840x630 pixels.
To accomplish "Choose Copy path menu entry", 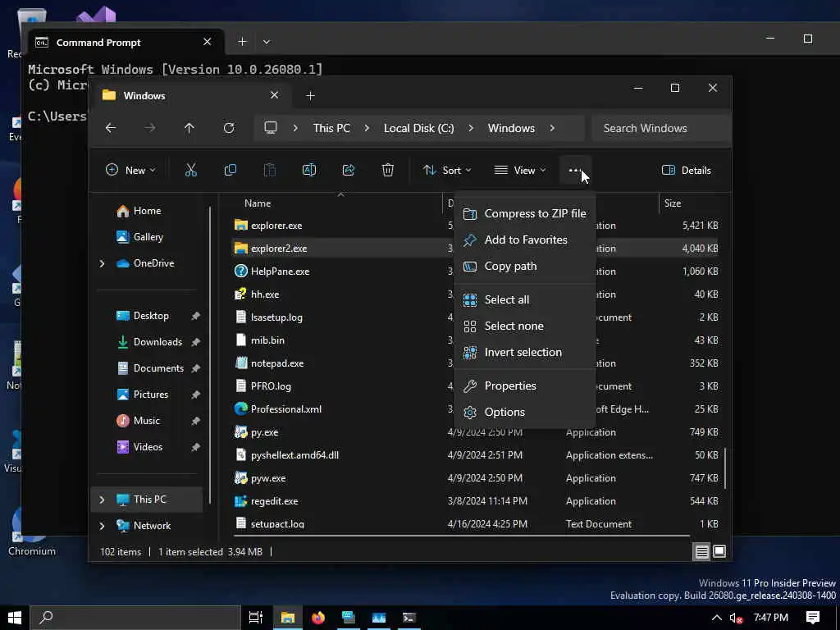I will click(524, 267).
